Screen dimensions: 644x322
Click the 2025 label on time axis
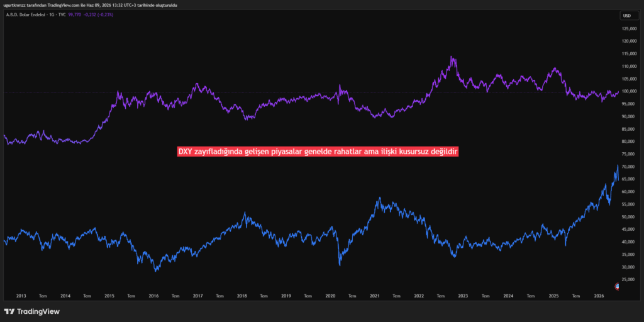pos(553,296)
